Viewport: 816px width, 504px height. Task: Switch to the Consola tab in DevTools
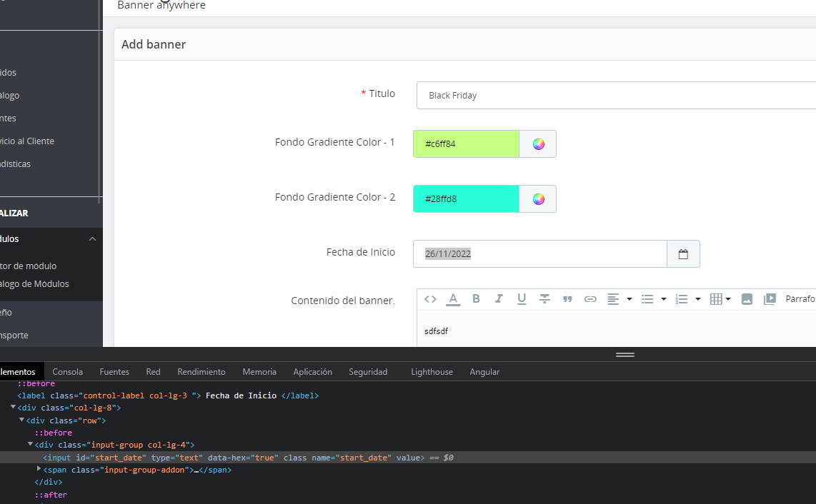tap(67, 372)
